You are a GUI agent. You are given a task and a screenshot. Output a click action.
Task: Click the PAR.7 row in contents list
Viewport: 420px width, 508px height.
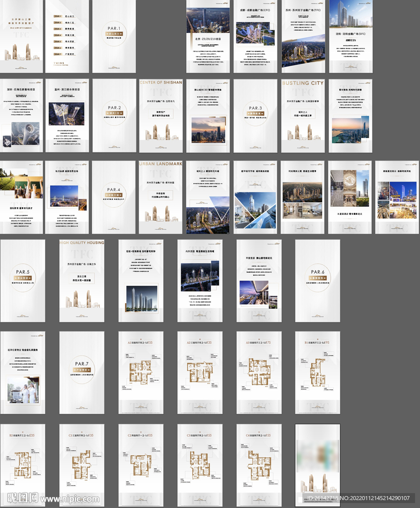(x=64, y=54)
